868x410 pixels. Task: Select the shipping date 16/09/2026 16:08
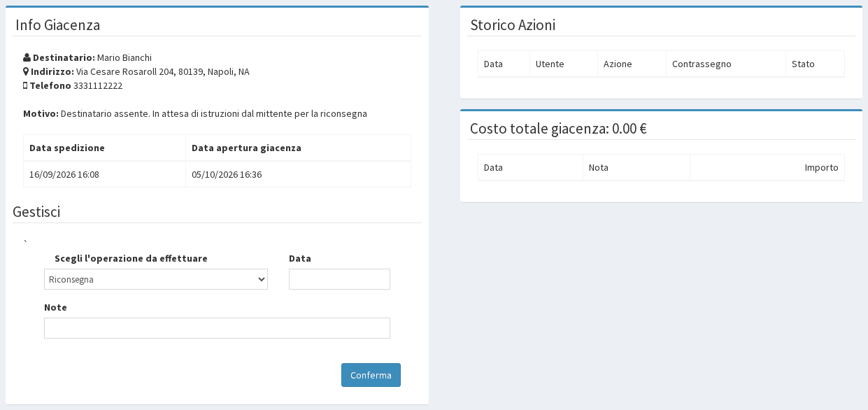[64, 174]
